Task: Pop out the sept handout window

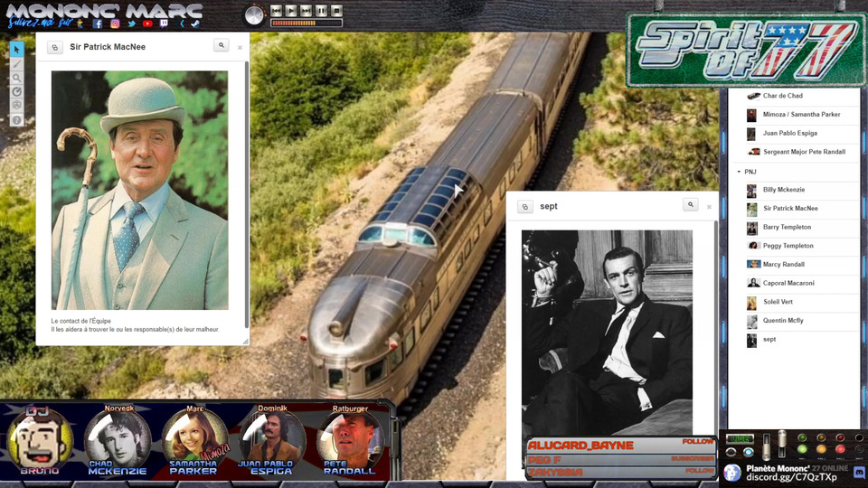Action: click(x=524, y=207)
